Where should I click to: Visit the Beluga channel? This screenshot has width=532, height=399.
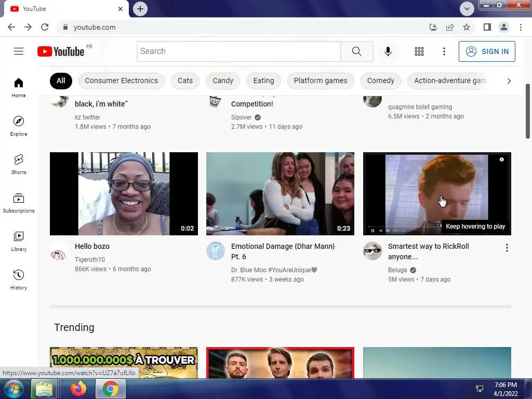(397, 270)
